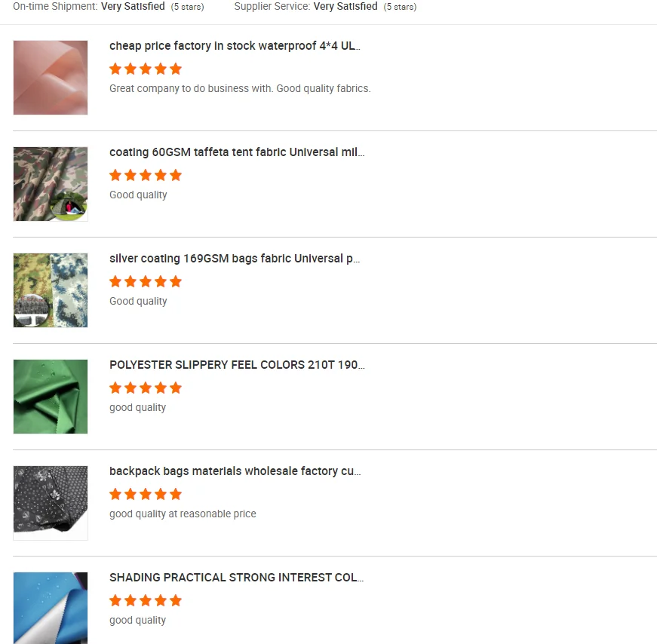Open 'cheap price factory in stock waterproof' product link
The image size is (657, 644).
point(235,46)
